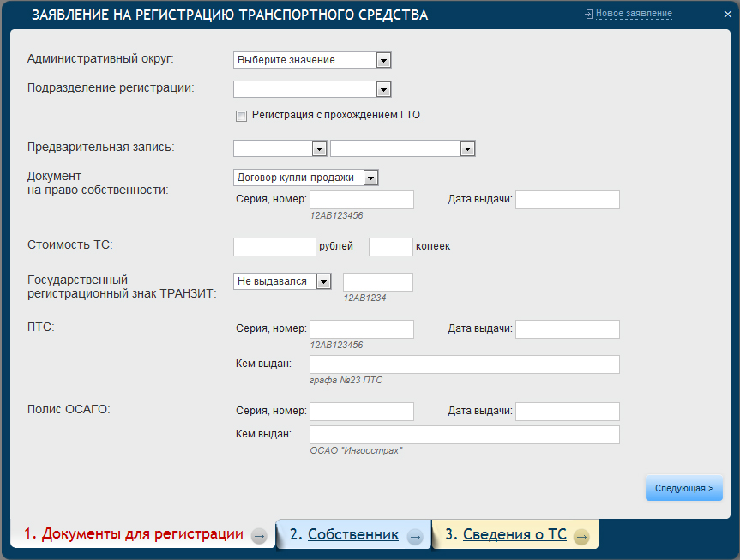Expand the Подразделение регистрации dropdown
The width and height of the screenshot is (740, 560).
click(x=383, y=89)
